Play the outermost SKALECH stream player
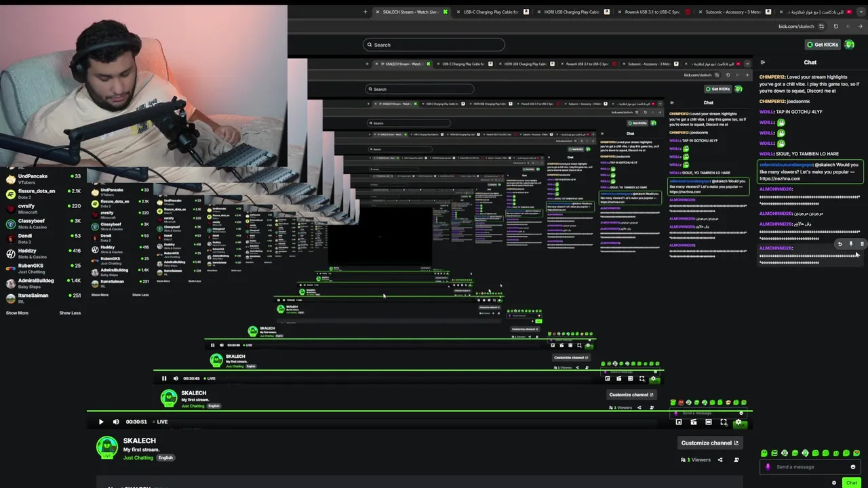The height and width of the screenshot is (488, 868). [x=101, y=422]
